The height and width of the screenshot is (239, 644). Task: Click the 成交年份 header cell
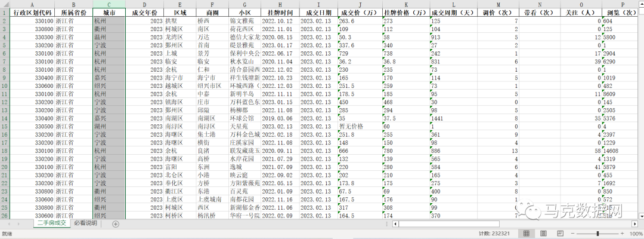click(x=144, y=13)
